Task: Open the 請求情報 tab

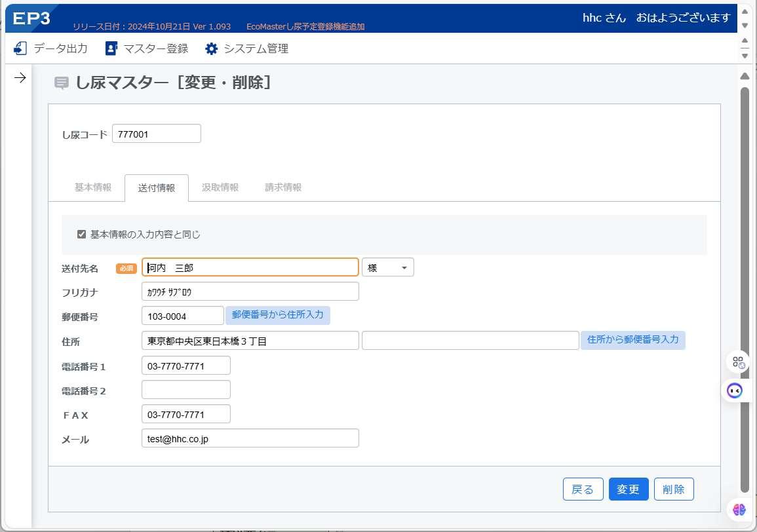Action: [283, 187]
